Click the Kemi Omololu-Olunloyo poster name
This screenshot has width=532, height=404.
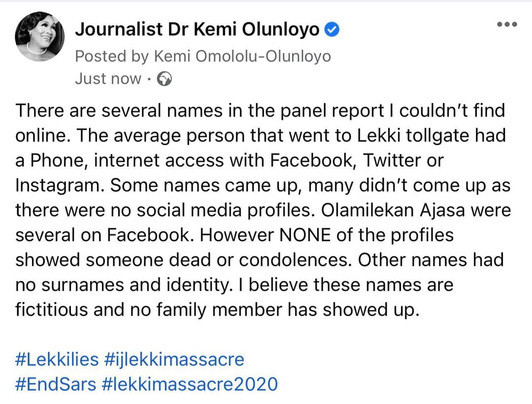(x=242, y=56)
